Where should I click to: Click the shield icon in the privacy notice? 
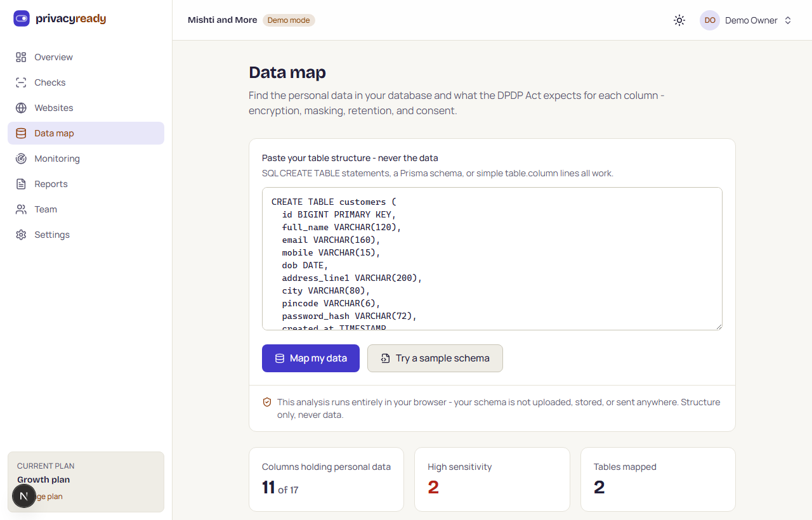267,402
